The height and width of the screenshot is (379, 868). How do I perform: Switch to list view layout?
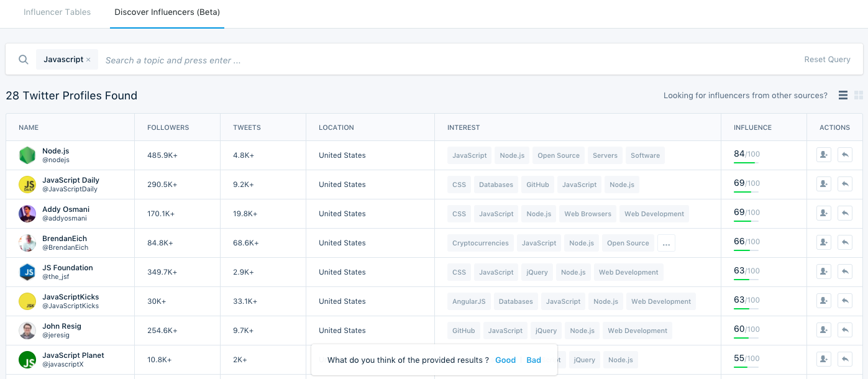pyautogui.click(x=843, y=95)
